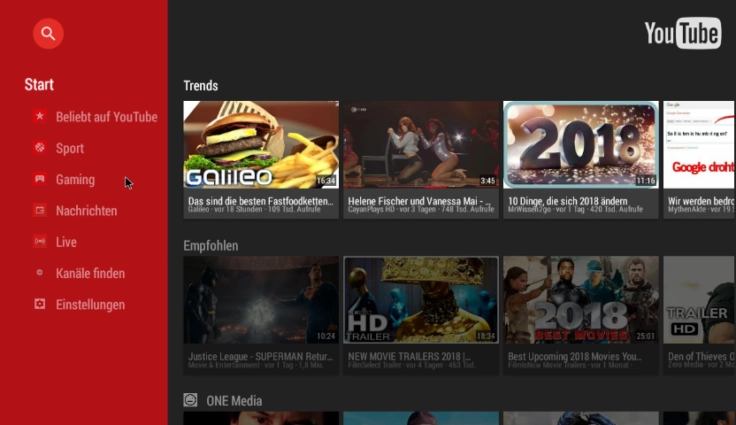Click the 16:34 duration badge

pyautogui.click(x=326, y=180)
